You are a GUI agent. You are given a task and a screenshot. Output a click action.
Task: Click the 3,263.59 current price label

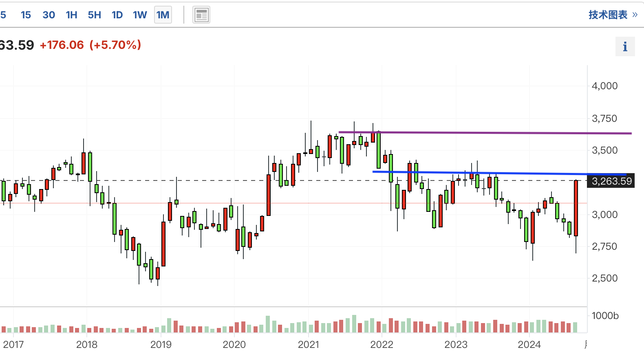(611, 181)
